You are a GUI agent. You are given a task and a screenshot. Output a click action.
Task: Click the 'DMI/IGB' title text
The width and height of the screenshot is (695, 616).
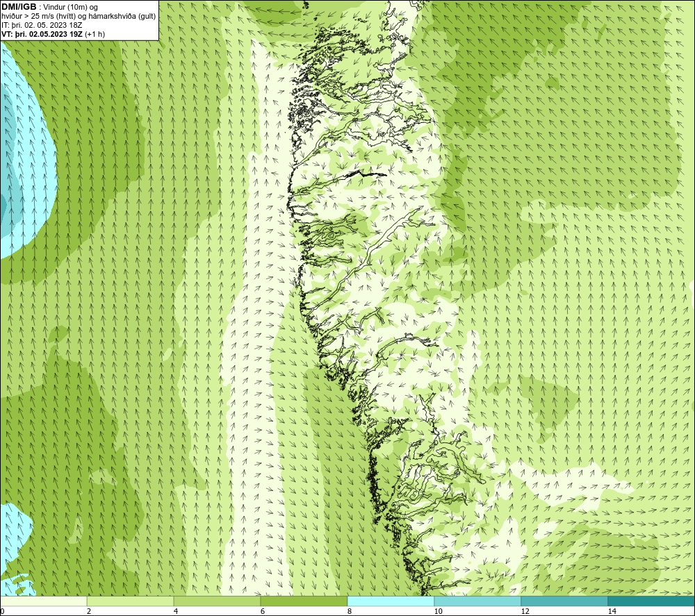(19, 7)
